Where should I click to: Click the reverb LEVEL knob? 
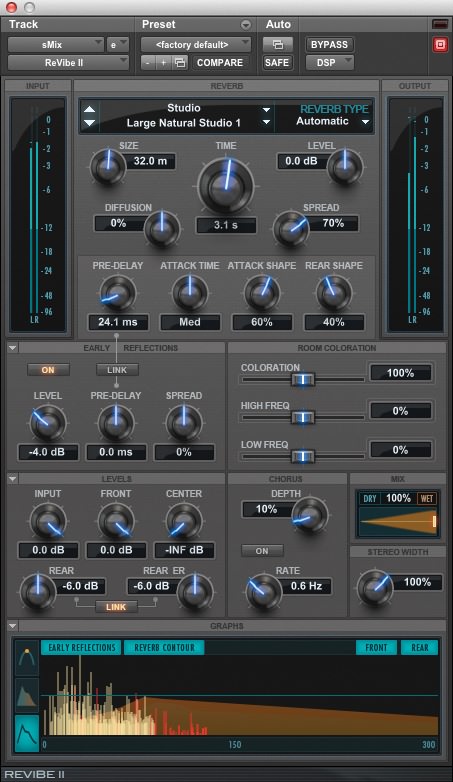click(x=345, y=168)
